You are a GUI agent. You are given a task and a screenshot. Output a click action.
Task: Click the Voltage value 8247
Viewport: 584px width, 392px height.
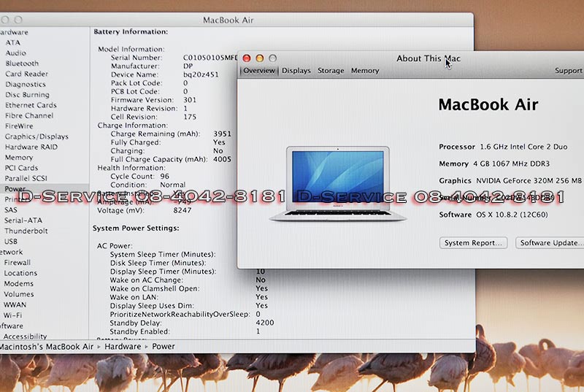point(182,210)
